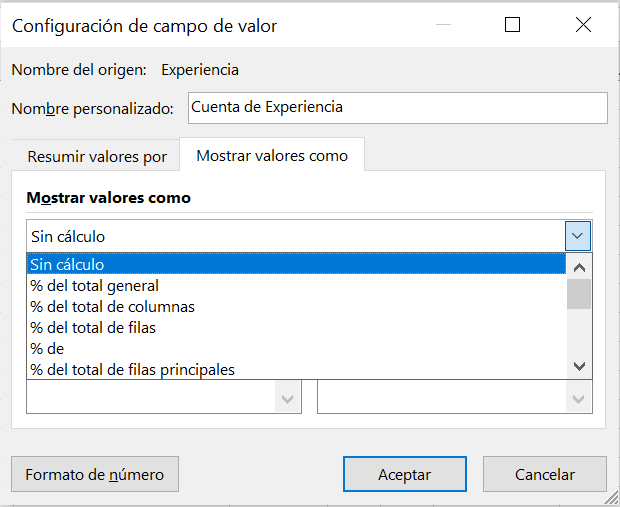Select % del total general option
Screen dimensions: 620x507
[x=296, y=286]
